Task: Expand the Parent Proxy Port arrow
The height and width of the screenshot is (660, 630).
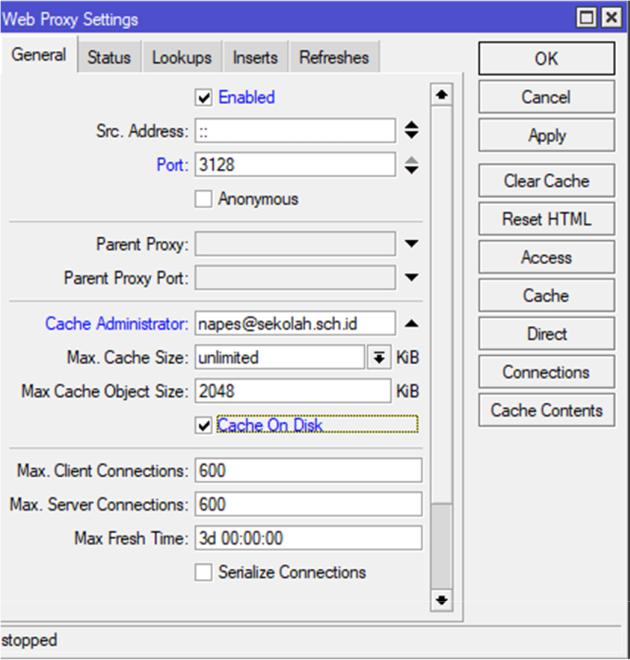Action: click(x=411, y=277)
